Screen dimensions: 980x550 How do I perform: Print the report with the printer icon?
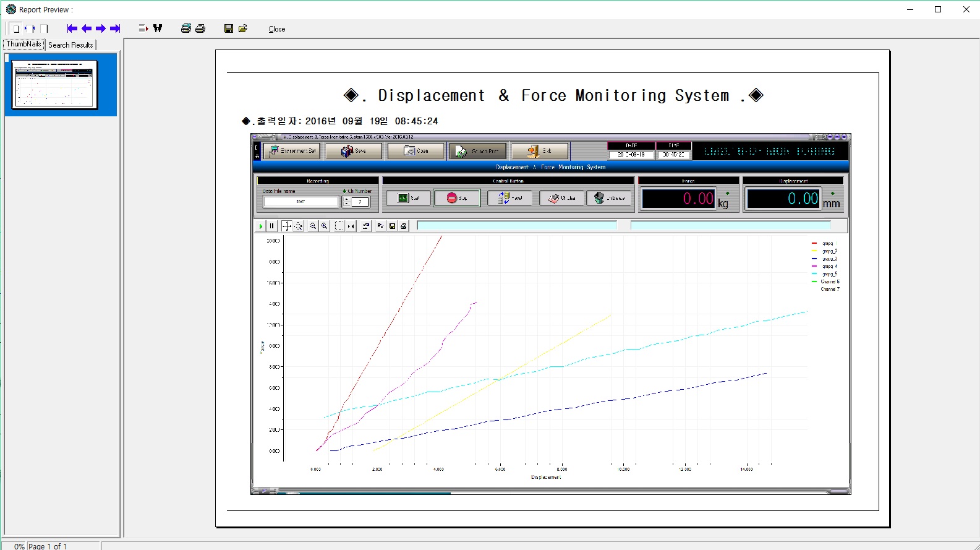[200, 28]
